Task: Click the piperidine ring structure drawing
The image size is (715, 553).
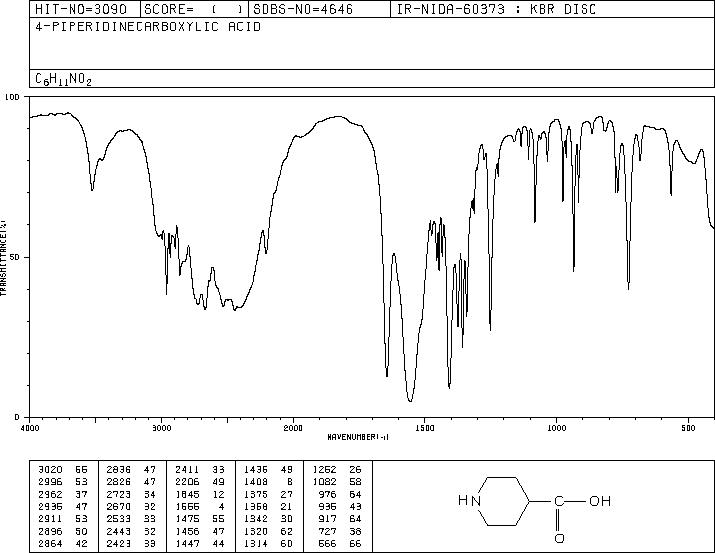Action: click(503, 501)
